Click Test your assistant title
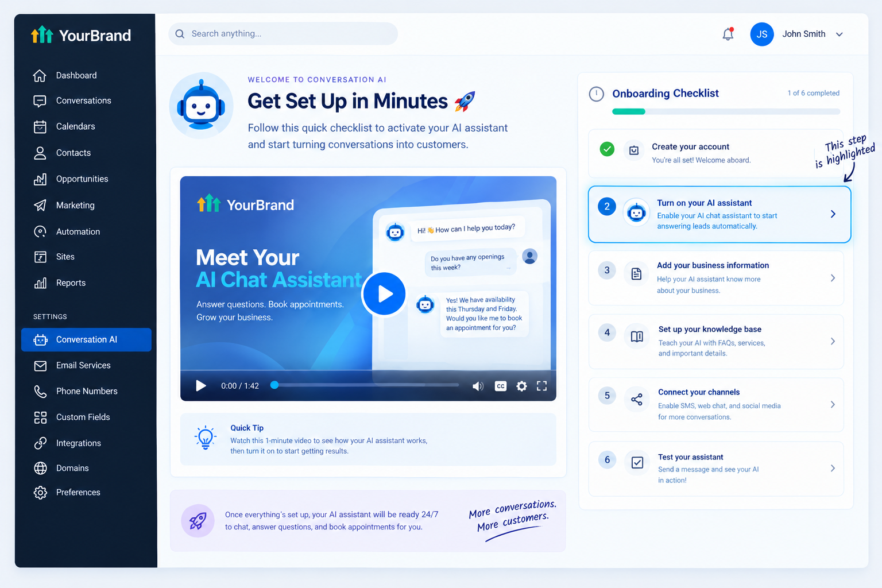The width and height of the screenshot is (882, 588). pos(690,457)
